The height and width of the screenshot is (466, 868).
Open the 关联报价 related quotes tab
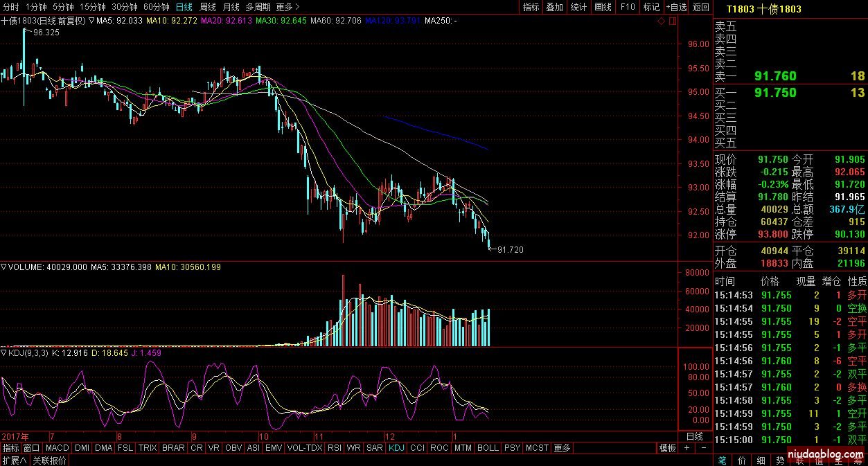[49, 460]
